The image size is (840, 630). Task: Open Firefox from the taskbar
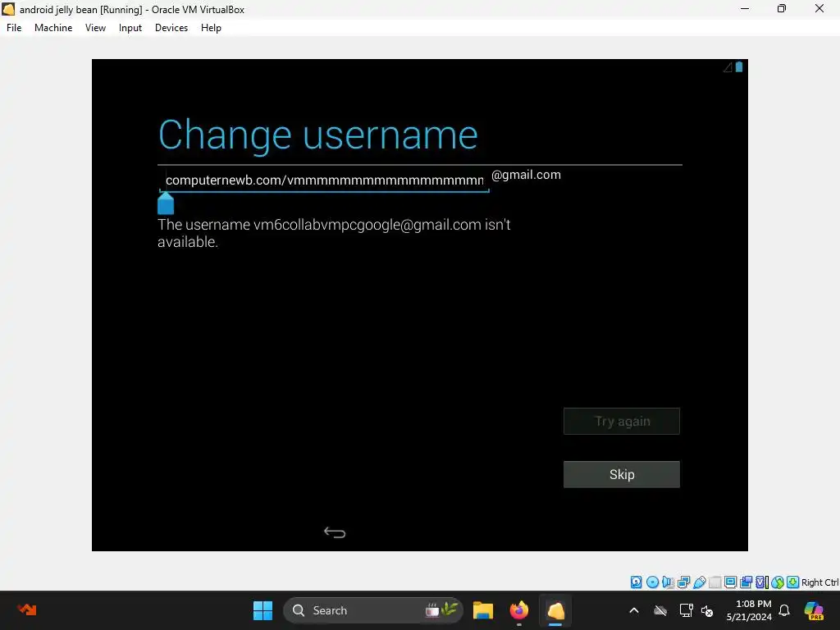point(518,610)
